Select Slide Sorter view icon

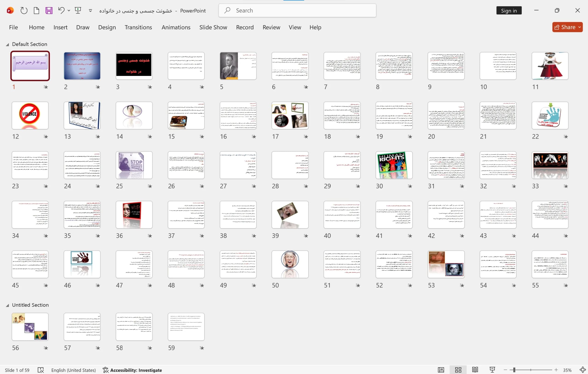coord(458,370)
